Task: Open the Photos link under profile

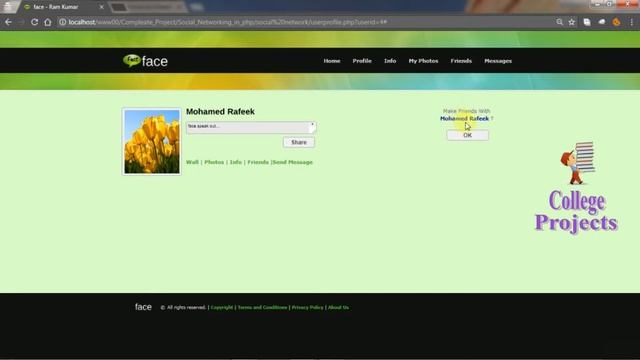Action: 214,162
